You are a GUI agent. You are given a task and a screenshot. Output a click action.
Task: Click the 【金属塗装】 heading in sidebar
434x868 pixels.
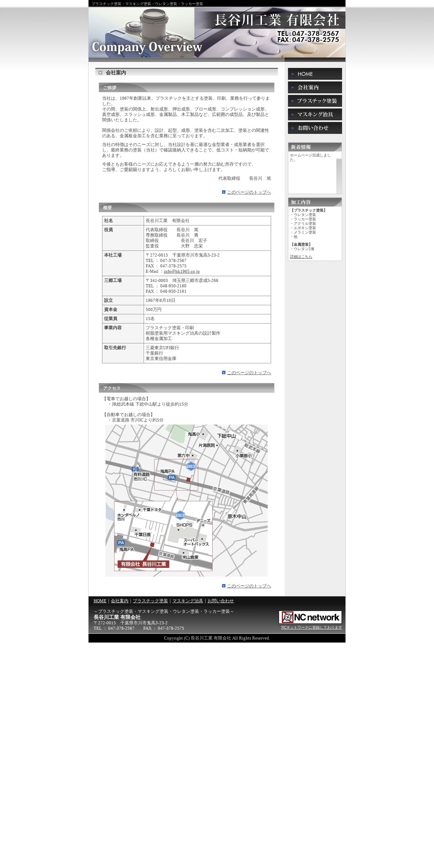(x=300, y=244)
